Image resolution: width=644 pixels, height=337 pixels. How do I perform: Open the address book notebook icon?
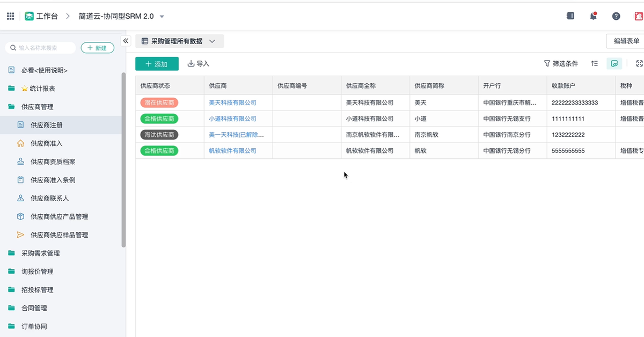570,16
